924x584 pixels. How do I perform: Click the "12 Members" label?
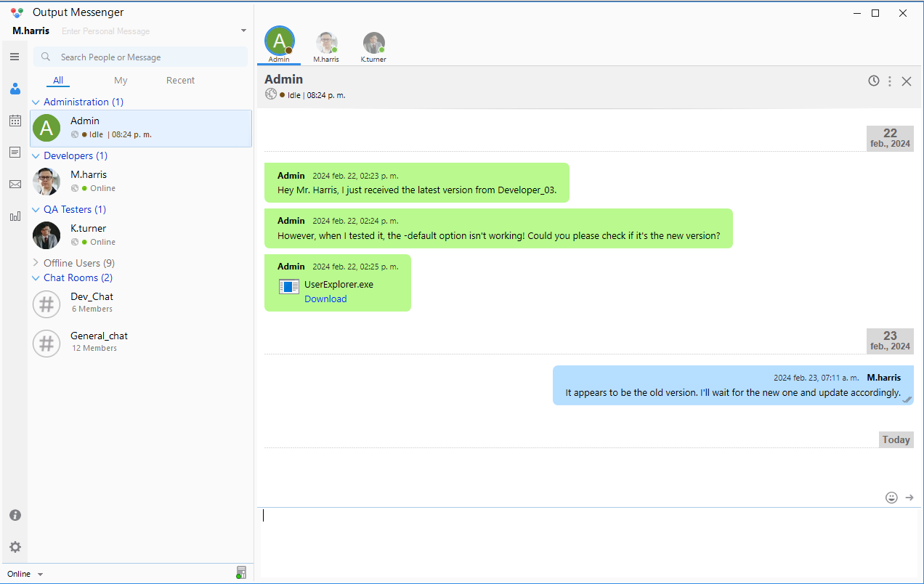[x=94, y=349]
